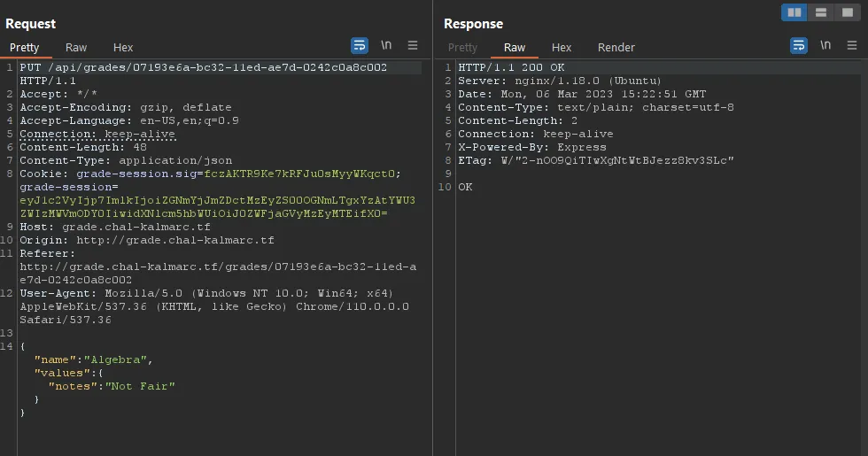Select side-by-side split layout icon
The width and height of the screenshot is (868, 456).
point(794,12)
